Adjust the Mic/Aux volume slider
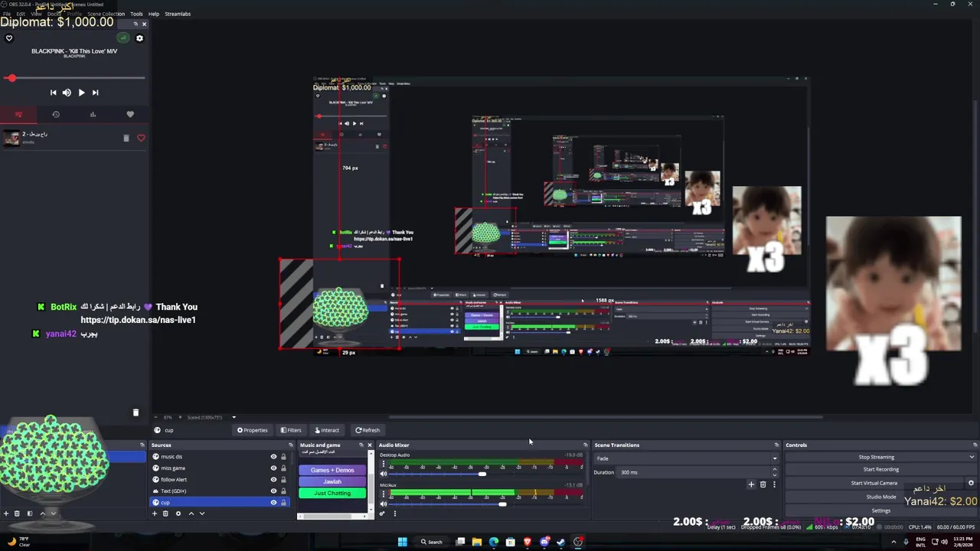The height and width of the screenshot is (551, 980). pyautogui.click(x=502, y=504)
